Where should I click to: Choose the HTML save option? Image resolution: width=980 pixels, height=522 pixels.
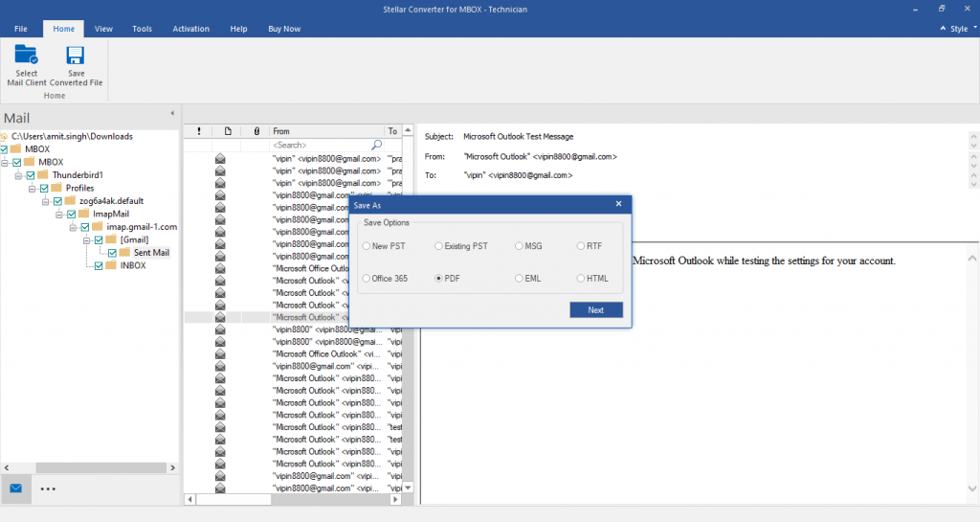click(x=592, y=278)
